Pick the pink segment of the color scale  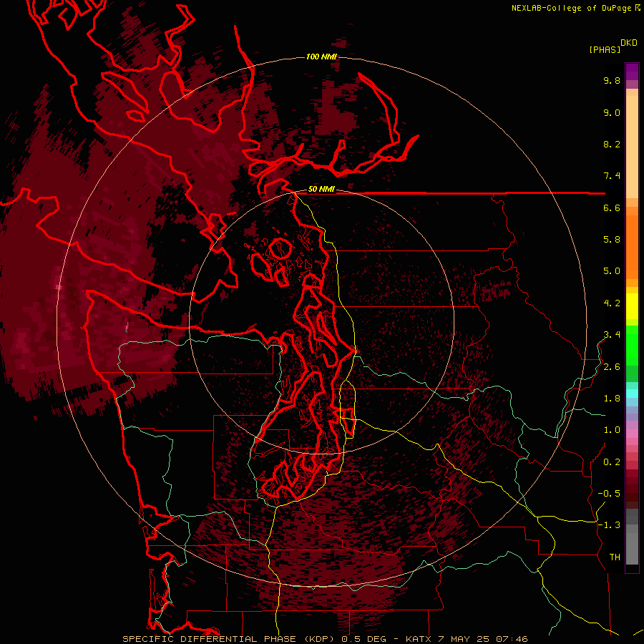pos(632,434)
